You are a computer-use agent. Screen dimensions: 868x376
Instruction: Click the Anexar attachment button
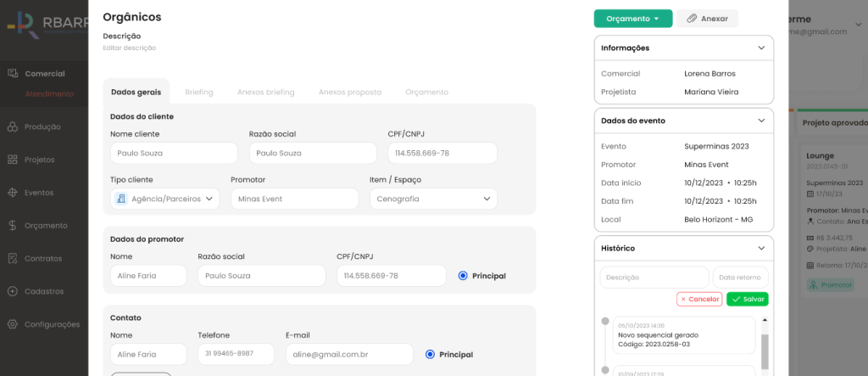pos(707,19)
